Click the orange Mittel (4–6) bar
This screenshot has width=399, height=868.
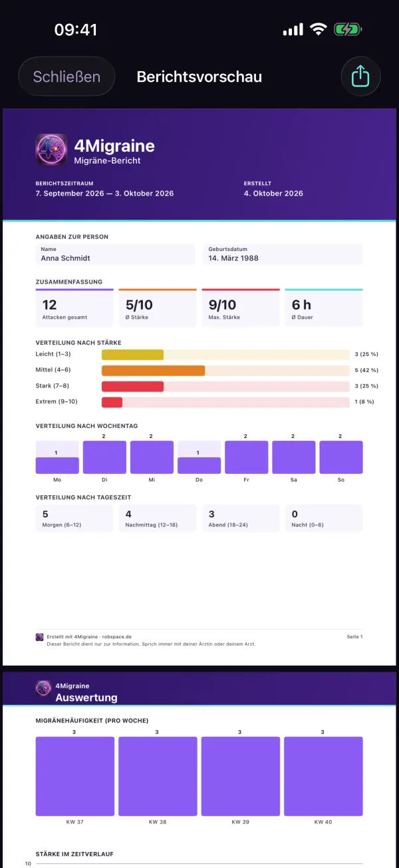[153, 371]
